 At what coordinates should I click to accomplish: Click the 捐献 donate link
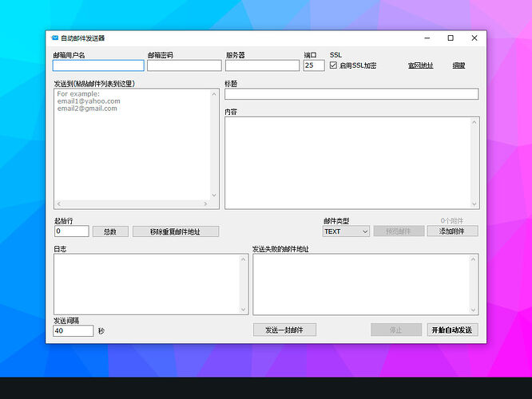point(459,65)
